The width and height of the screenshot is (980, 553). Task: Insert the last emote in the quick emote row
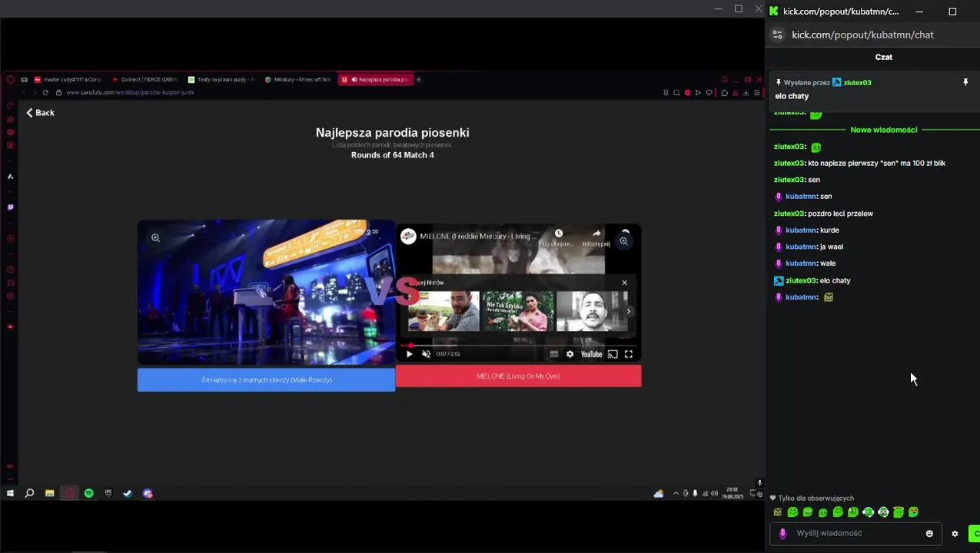(913, 512)
